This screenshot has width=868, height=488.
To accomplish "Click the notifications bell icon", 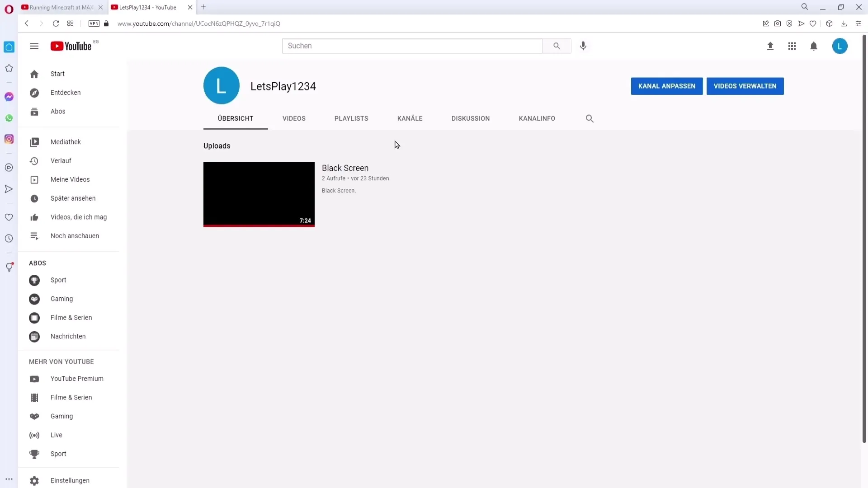I will coord(814,46).
